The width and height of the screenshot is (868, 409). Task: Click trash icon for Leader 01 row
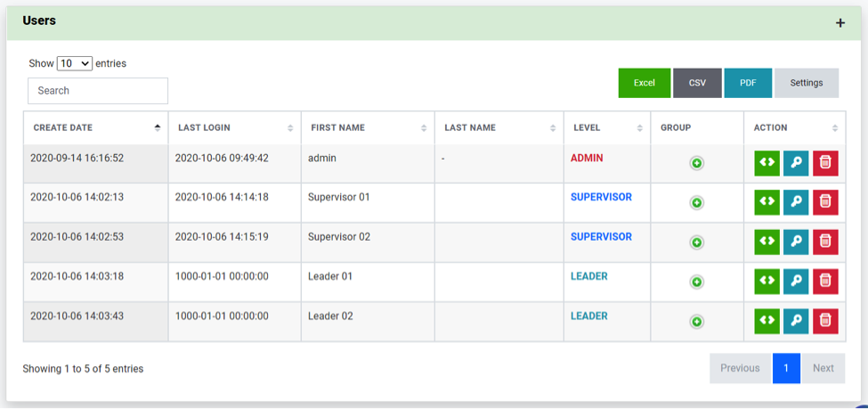pyautogui.click(x=825, y=282)
